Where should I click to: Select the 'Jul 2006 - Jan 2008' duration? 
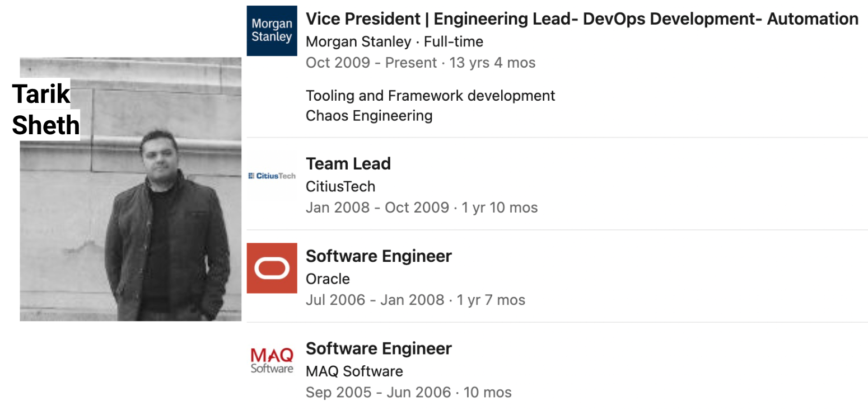click(415, 300)
